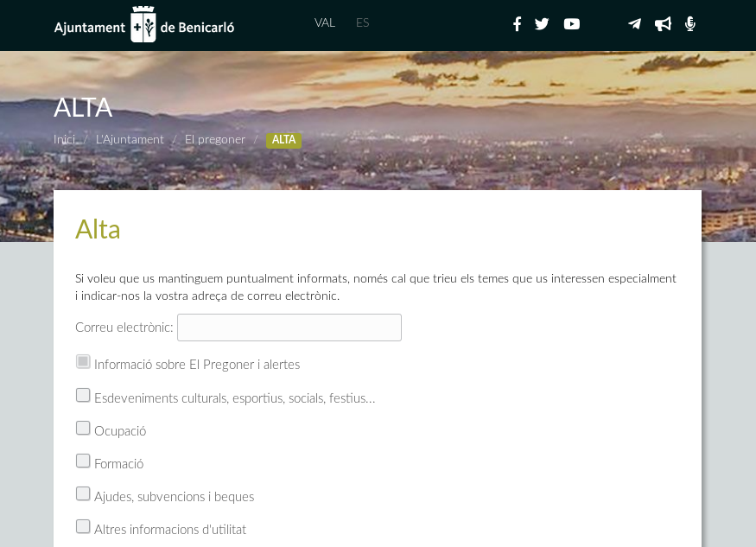Switch language to ES
The image size is (756, 547).
(x=363, y=22)
